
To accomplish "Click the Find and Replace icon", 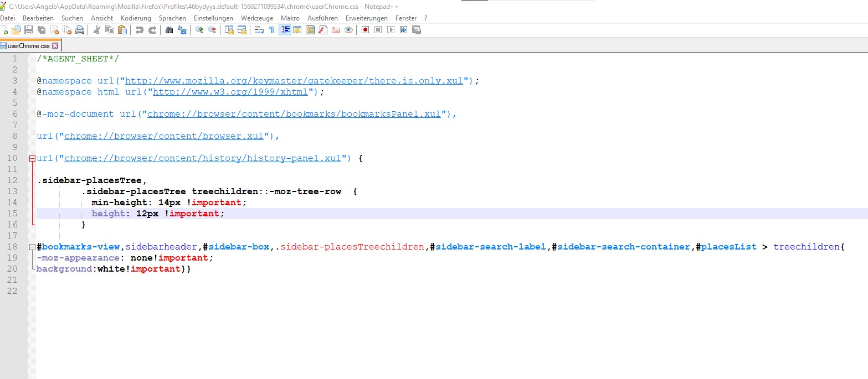I will pyautogui.click(x=182, y=30).
